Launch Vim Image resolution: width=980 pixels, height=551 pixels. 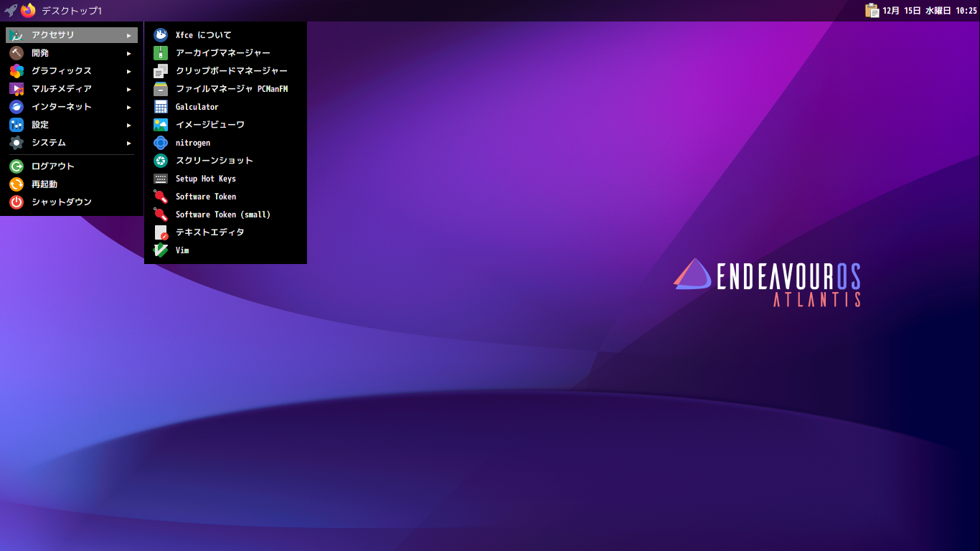click(x=225, y=250)
